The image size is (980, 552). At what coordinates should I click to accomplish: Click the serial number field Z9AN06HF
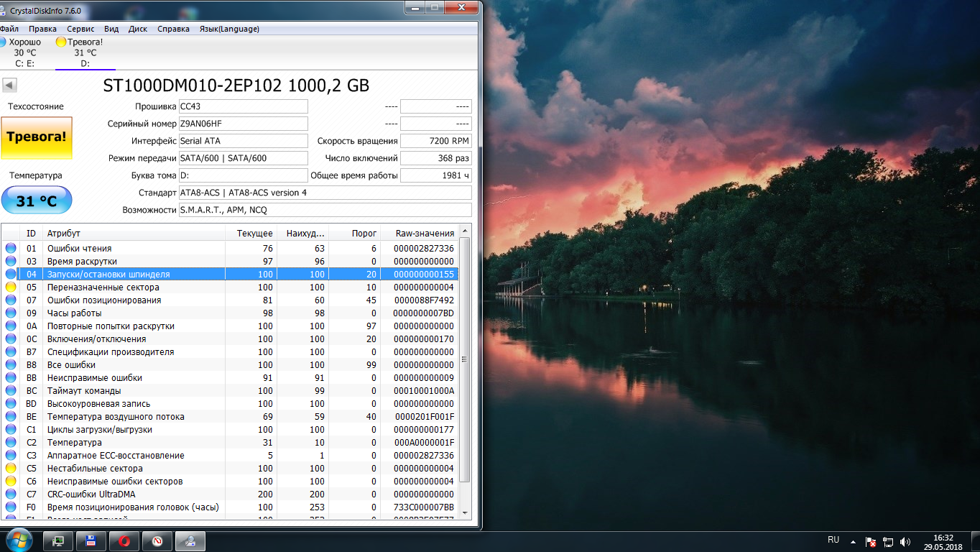[243, 124]
